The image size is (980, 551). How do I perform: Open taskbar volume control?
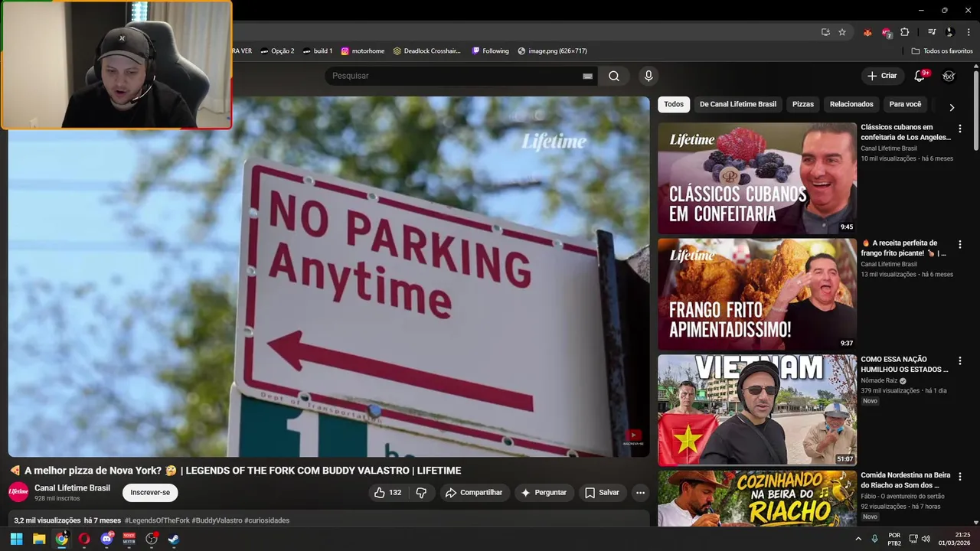tap(926, 539)
